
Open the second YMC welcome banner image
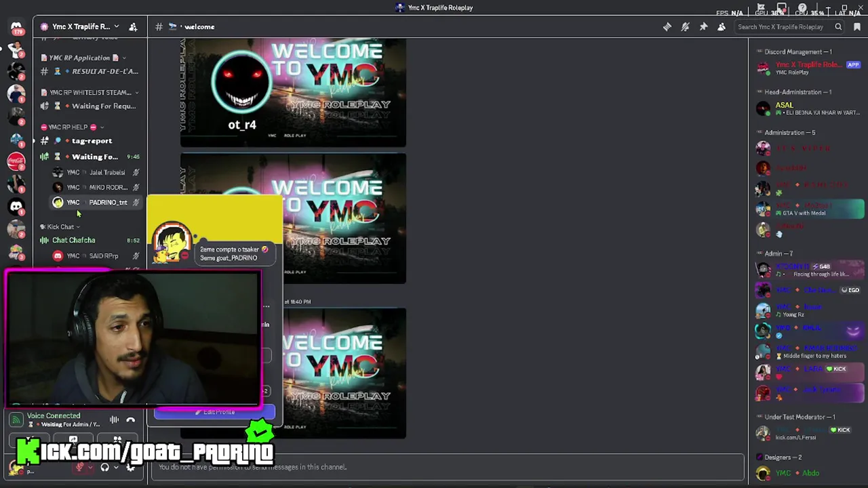point(293,219)
